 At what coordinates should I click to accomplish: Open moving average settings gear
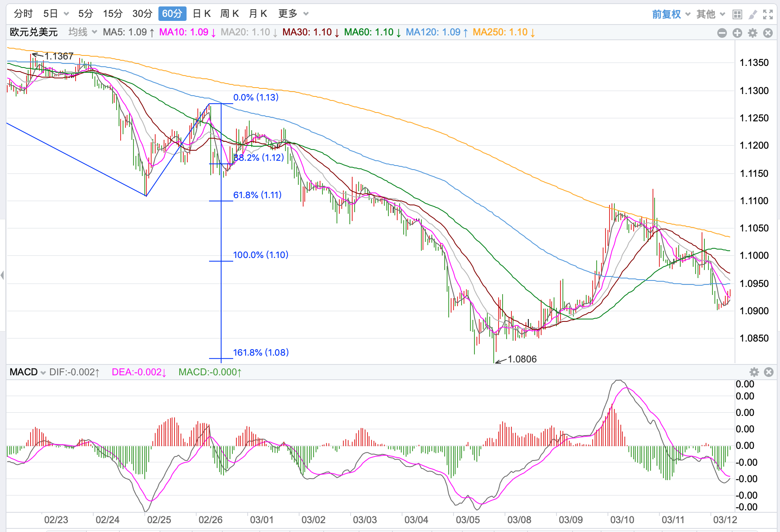pos(753,33)
